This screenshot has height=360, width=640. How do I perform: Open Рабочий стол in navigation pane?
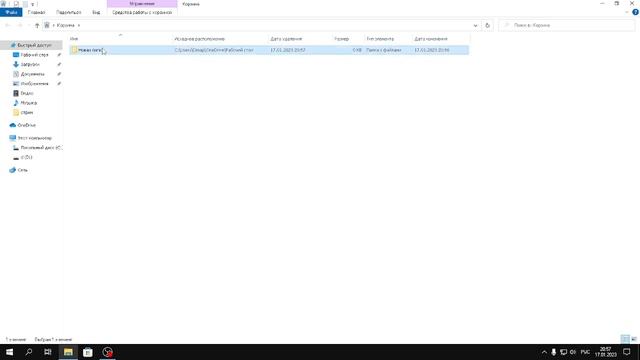34,55
